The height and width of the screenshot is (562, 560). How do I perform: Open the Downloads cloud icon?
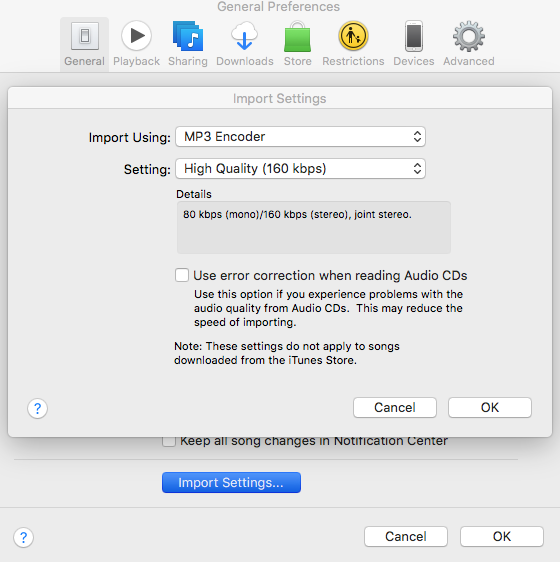click(x=245, y=36)
